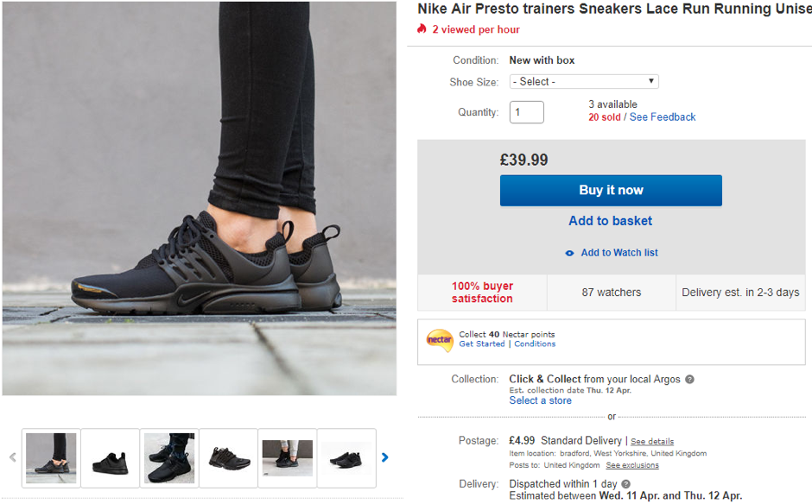Select a store for Click & Collect
This screenshot has width=812, height=504.
pyautogui.click(x=540, y=400)
